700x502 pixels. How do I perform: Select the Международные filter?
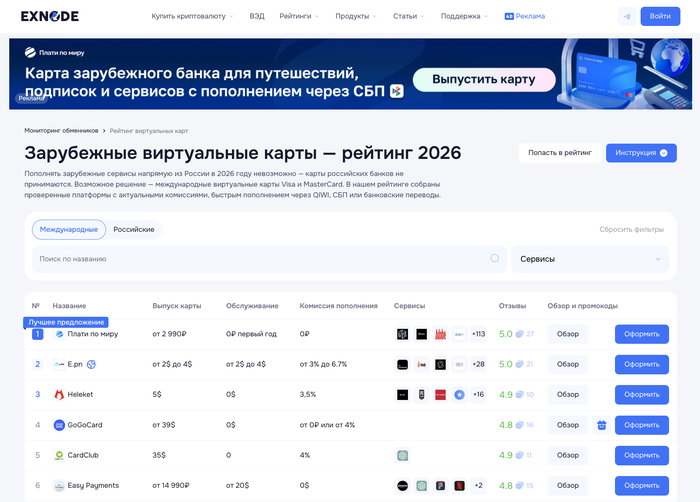point(69,229)
